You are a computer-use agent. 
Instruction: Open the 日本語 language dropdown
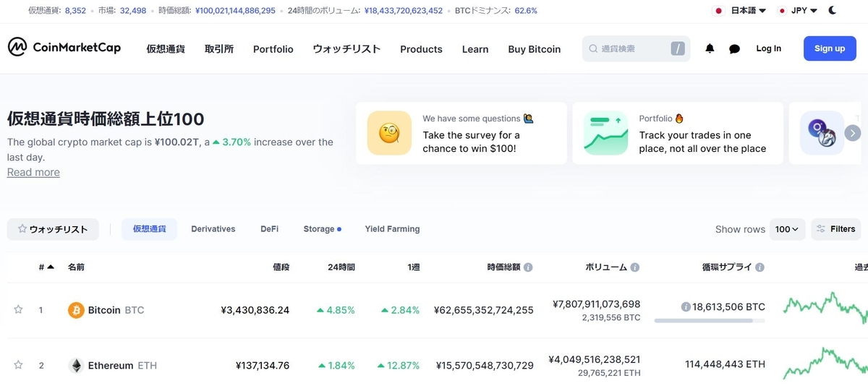click(740, 11)
